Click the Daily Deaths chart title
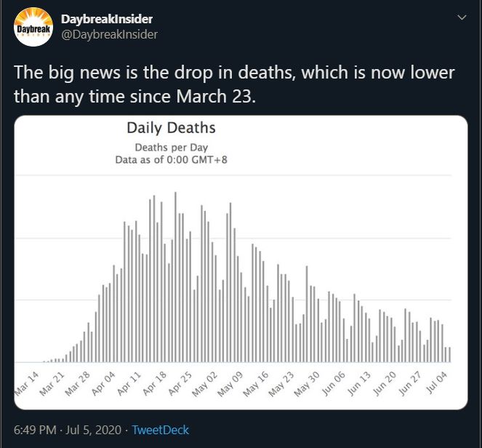The height and width of the screenshot is (448, 482). click(172, 127)
